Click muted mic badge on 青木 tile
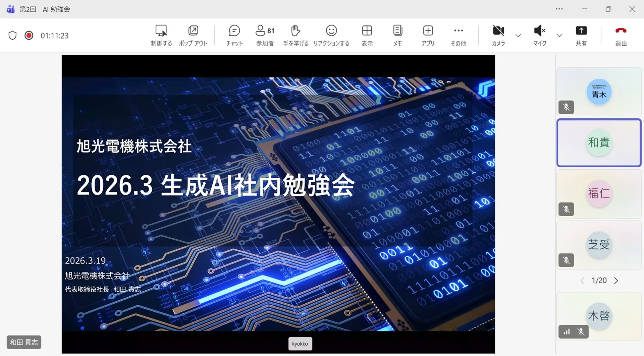The width and height of the screenshot is (644, 356). click(x=566, y=107)
